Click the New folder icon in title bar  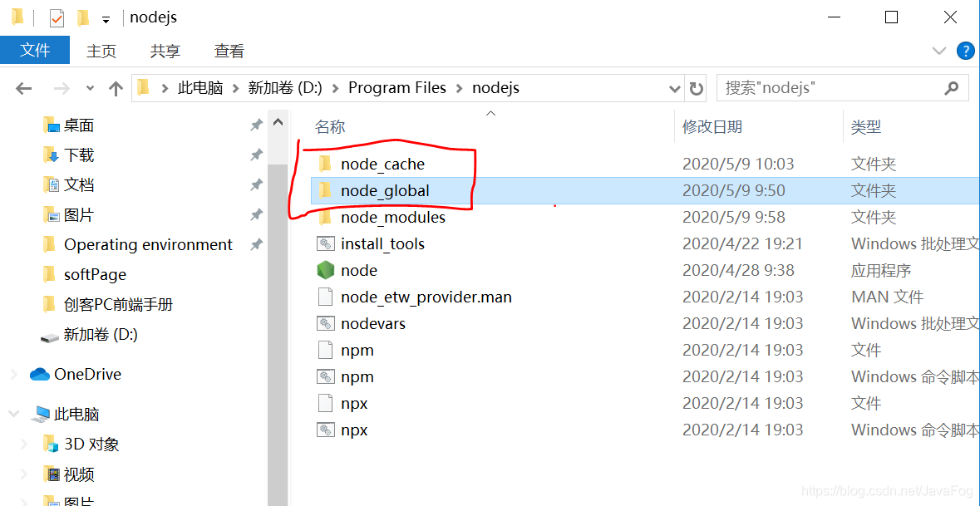(x=82, y=18)
